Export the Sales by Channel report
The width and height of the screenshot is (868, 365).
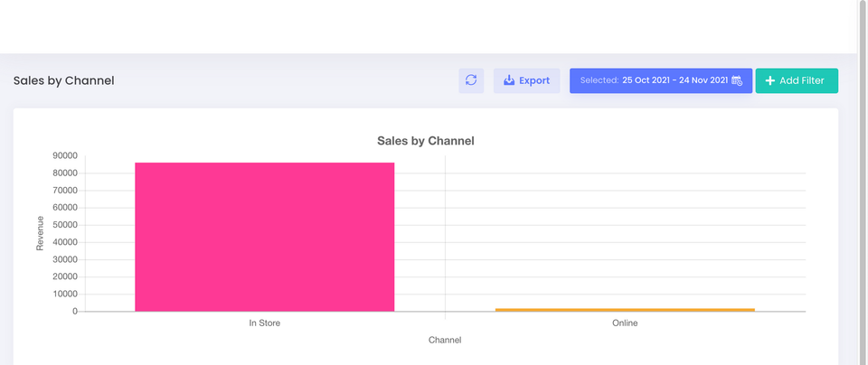coord(526,80)
